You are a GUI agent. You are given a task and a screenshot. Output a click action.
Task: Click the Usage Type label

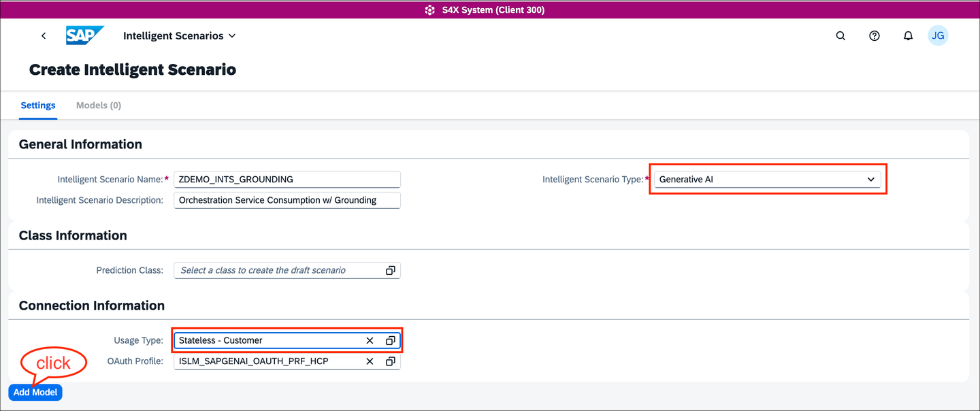[139, 340]
